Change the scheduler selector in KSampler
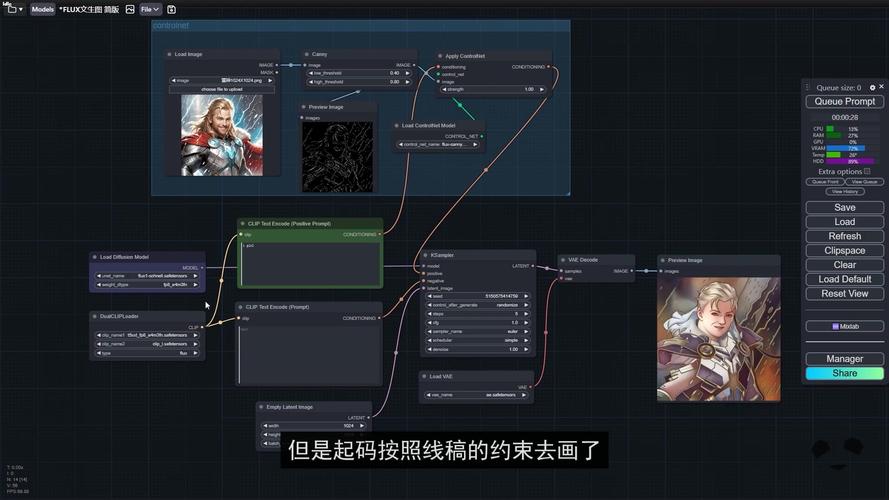 (x=478, y=340)
